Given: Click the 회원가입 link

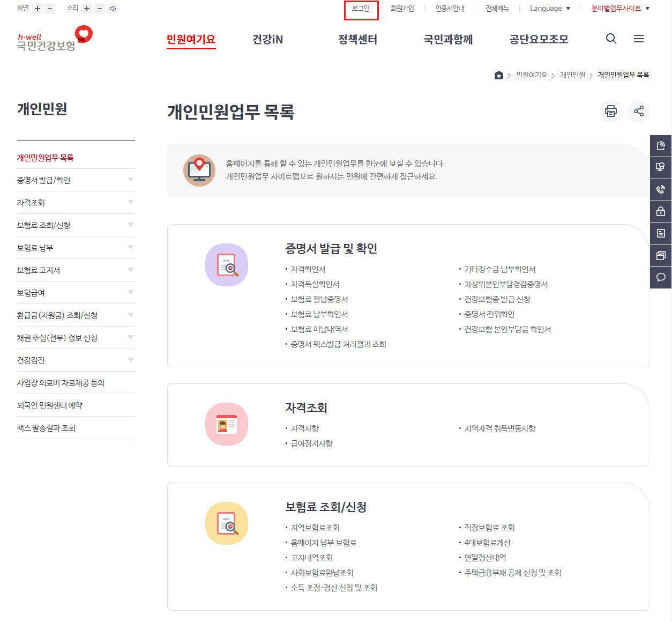Looking at the screenshot, I should [x=402, y=9].
